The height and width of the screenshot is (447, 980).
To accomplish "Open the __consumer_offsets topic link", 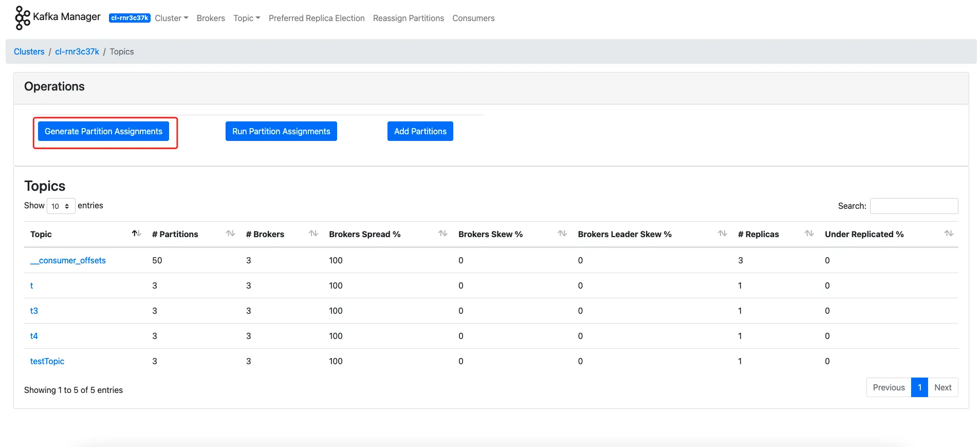I will 68,260.
